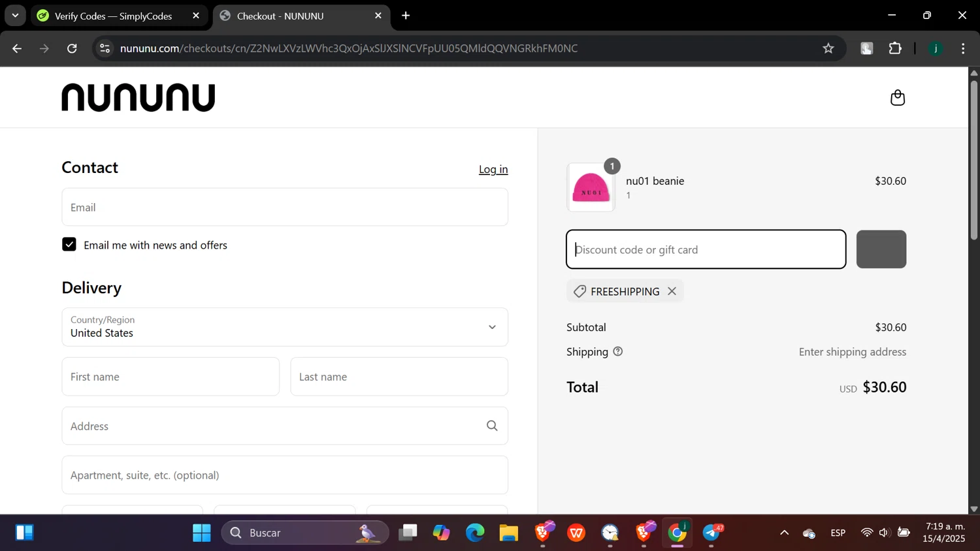Focus the Email input field

coord(285,208)
